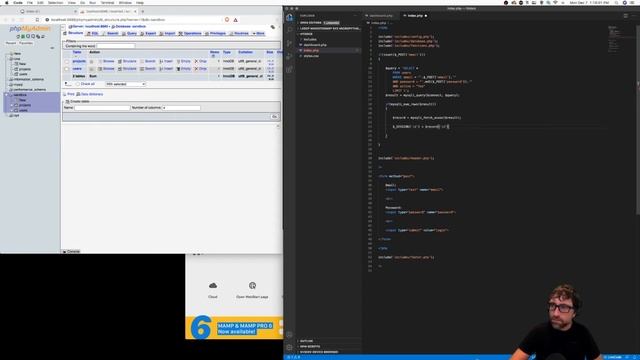Switch to index.php editor tab
The height and width of the screenshot is (360, 640).
click(415, 16)
